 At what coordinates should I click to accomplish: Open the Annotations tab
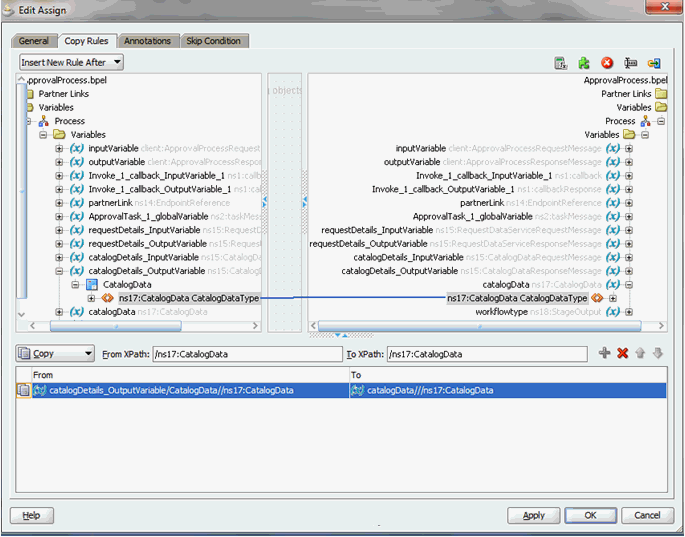tap(147, 41)
